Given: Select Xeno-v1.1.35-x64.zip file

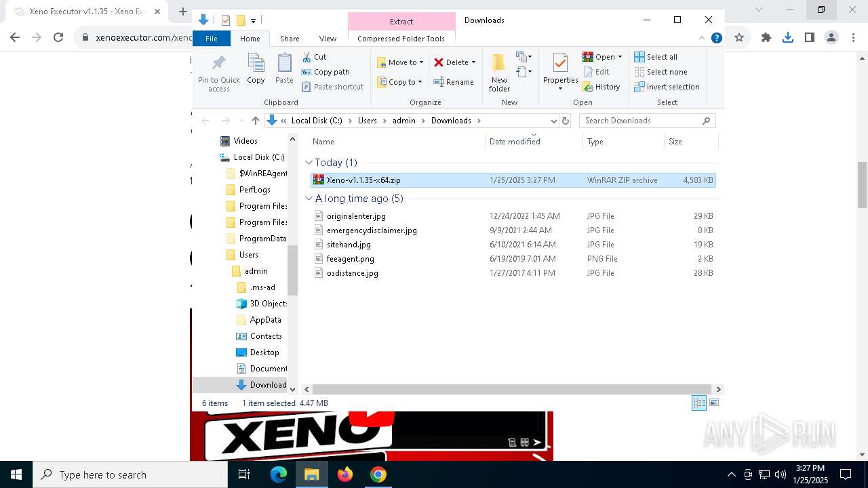Looking at the screenshot, I should (513, 180).
